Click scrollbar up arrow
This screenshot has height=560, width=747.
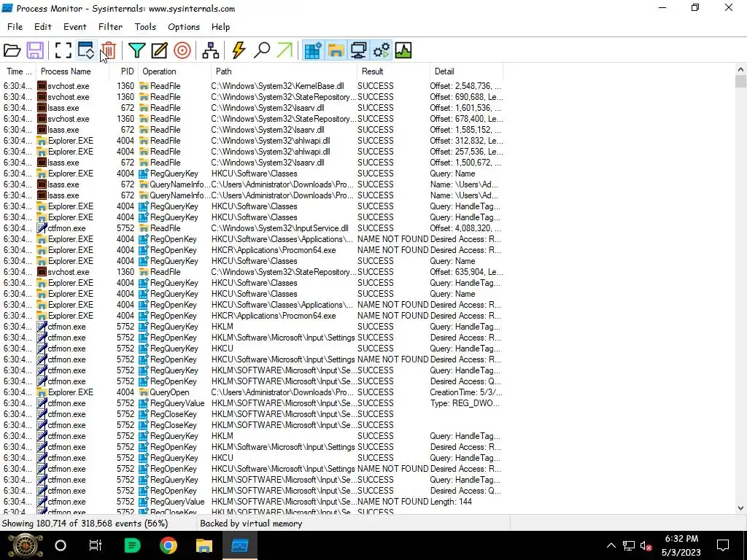click(x=740, y=69)
